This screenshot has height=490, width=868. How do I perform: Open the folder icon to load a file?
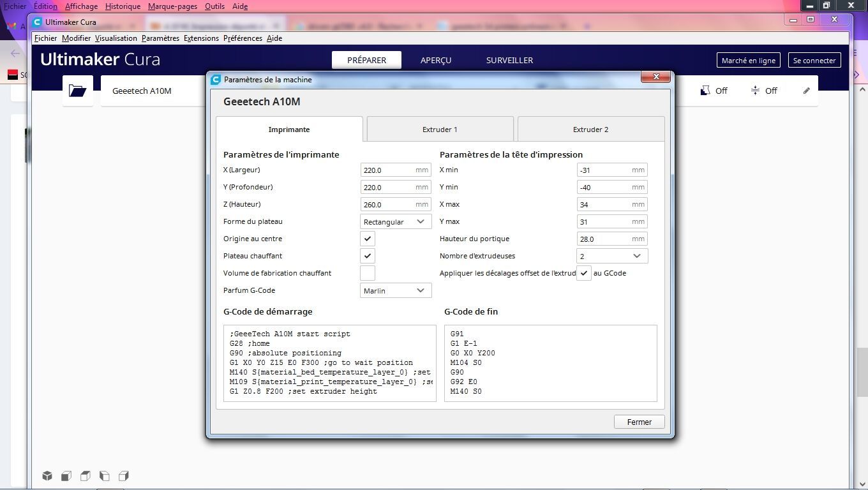coord(78,91)
